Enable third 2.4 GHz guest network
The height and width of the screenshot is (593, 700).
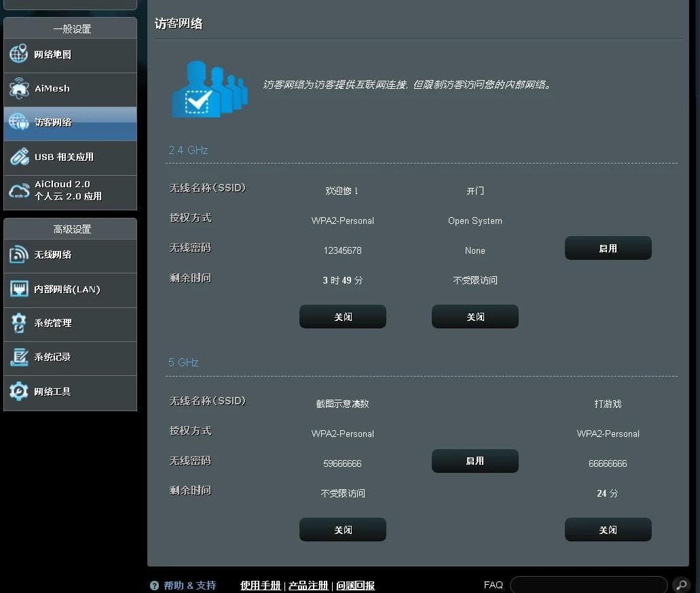pyautogui.click(x=608, y=248)
